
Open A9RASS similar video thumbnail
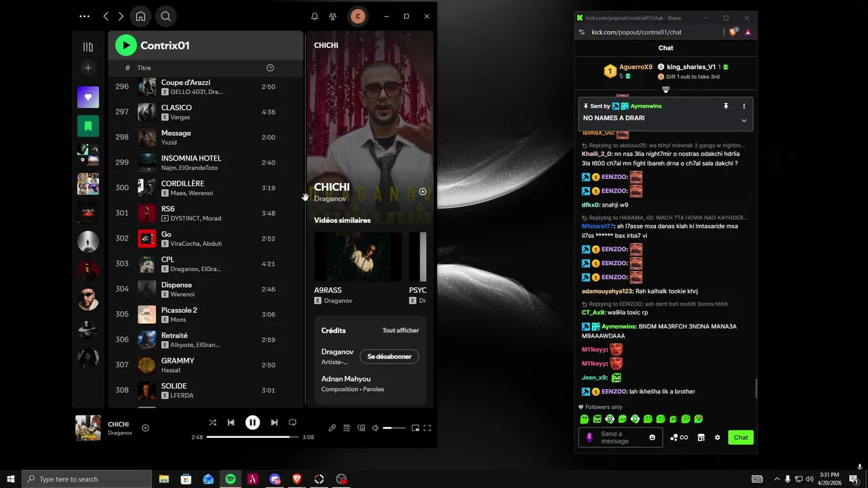pos(358,257)
